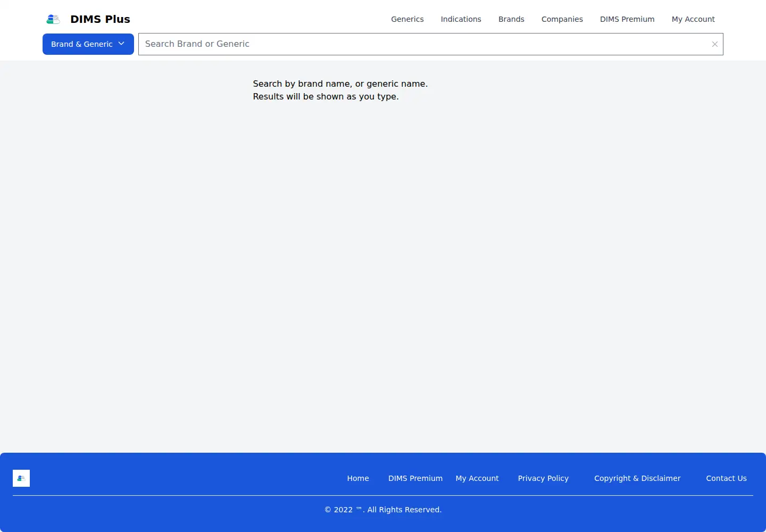The image size is (766, 532).
Task: Open the Contact Us link
Action: click(x=727, y=478)
